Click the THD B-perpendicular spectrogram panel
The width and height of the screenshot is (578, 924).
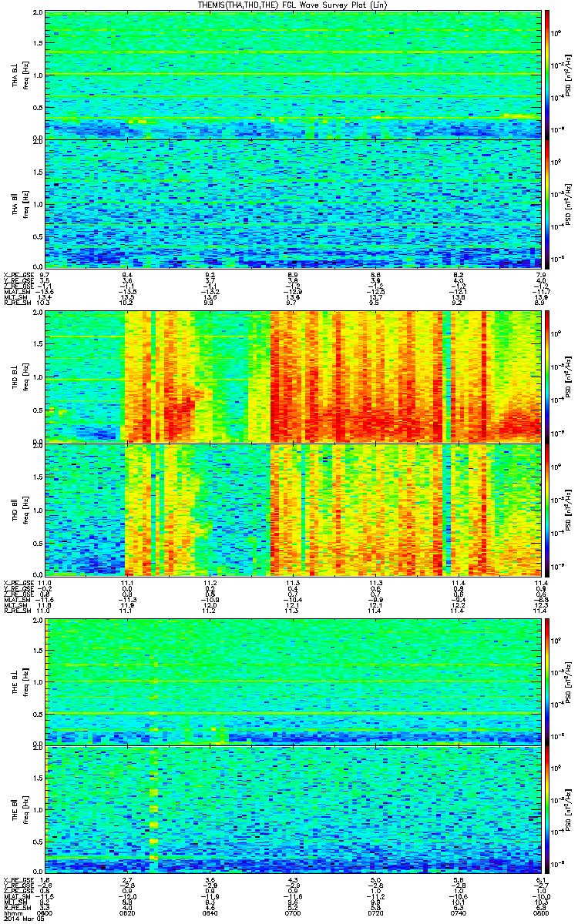pyautogui.click(x=292, y=376)
